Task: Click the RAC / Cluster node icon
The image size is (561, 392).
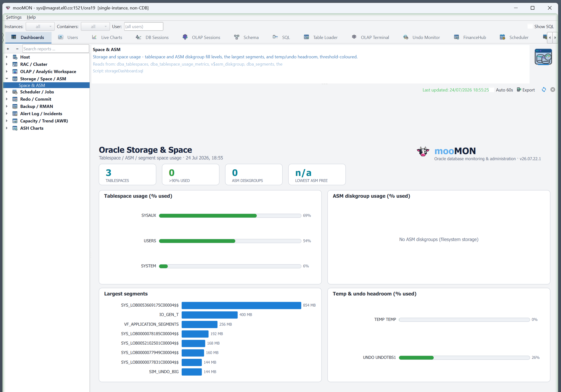Action: coord(15,64)
